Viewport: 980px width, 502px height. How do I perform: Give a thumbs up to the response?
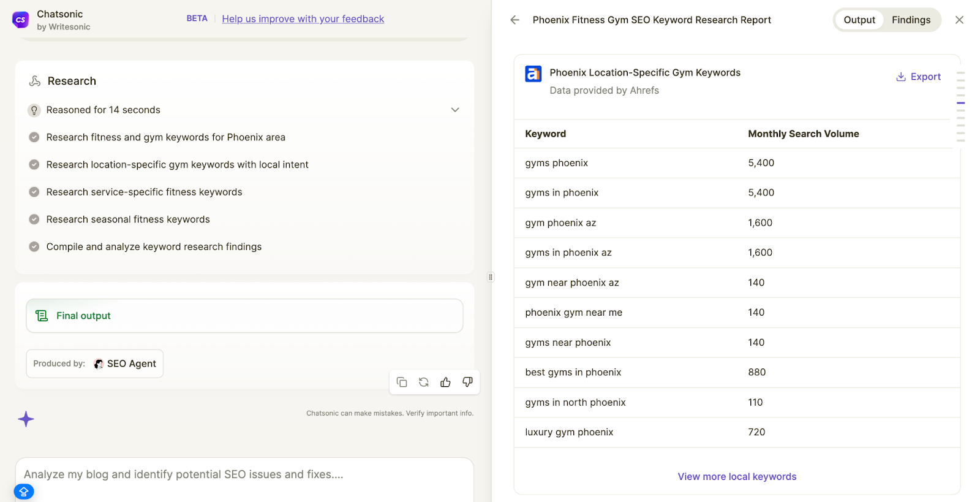[445, 382]
